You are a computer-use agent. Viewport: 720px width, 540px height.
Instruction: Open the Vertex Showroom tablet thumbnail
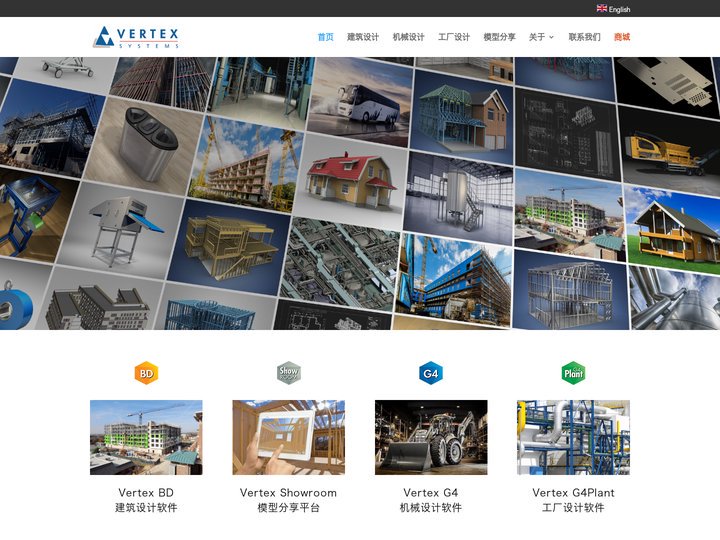pyautogui.click(x=288, y=437)
